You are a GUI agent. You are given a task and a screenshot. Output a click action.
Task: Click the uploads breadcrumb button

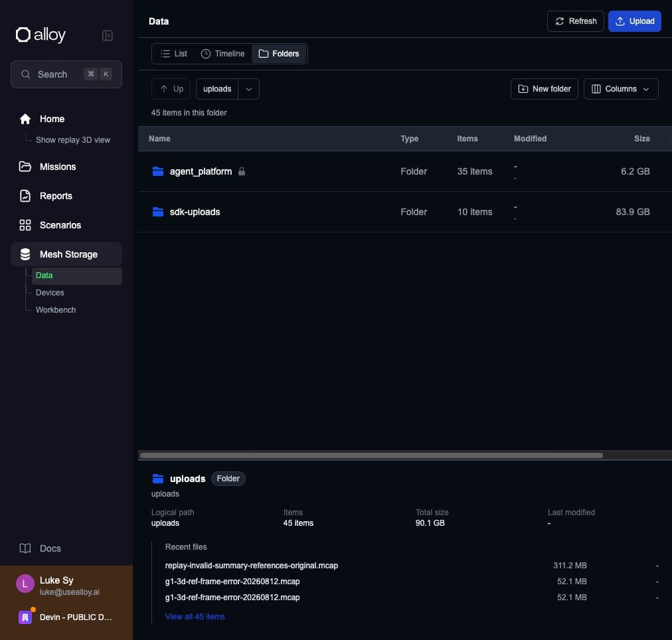217,89
